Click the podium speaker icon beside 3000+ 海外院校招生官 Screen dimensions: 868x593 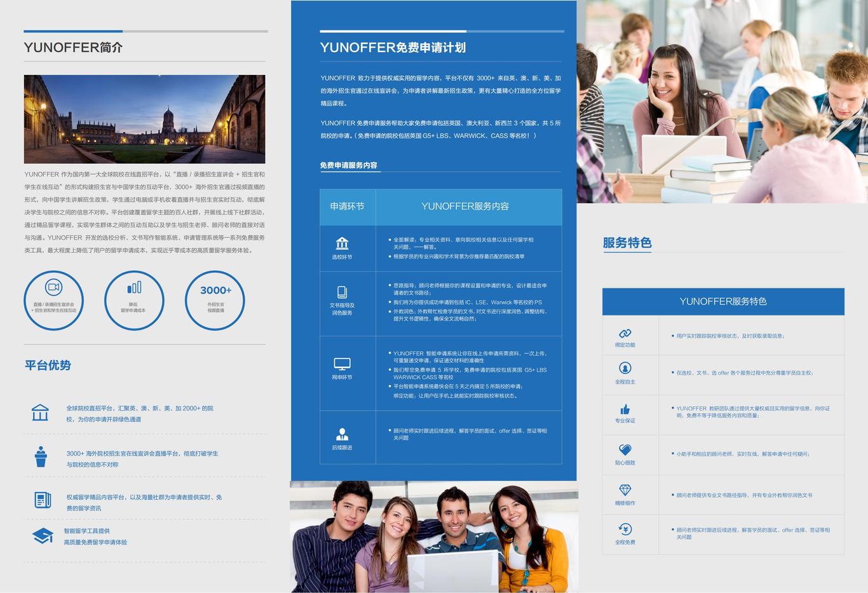click(x=41, y=456)
